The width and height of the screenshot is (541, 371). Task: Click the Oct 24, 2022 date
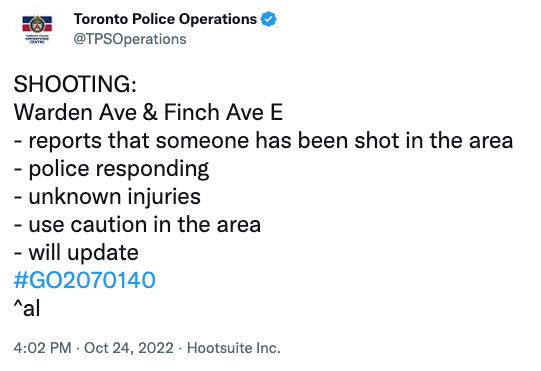pos(129,348)
